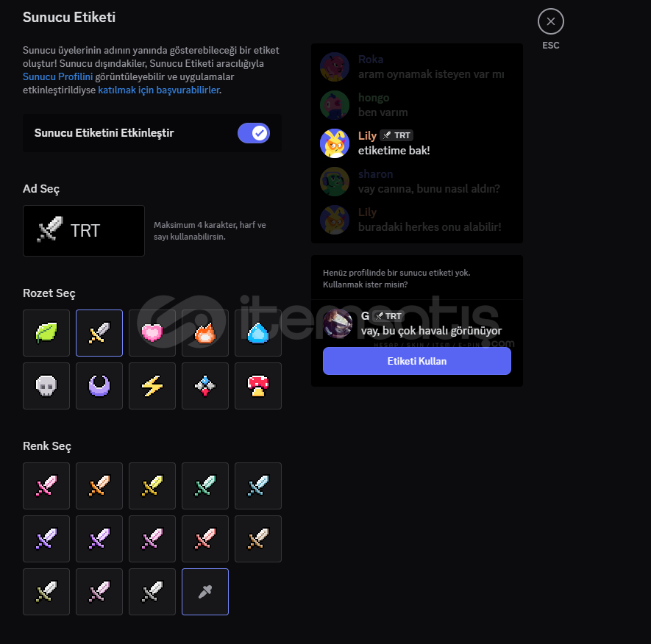
Task: Choose the gem compass badge
Action: pyautogui.click(x=205, y=386)
